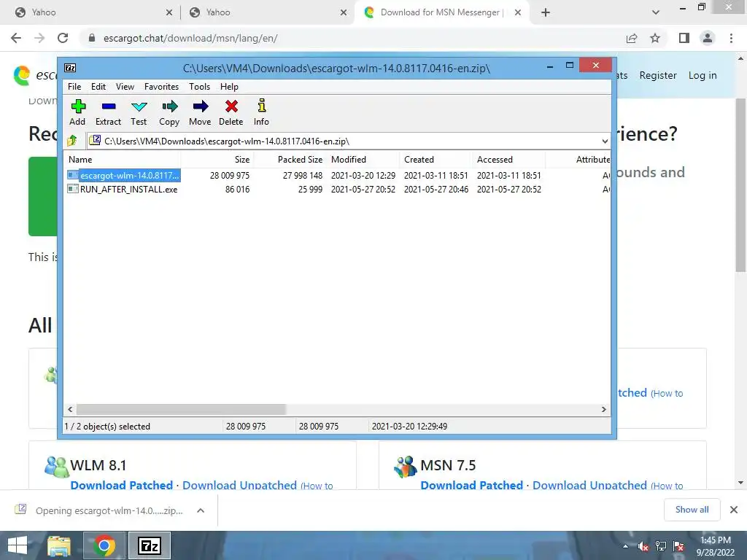747x560 pixels.
Task: Sort by Size column header
Action: 217,160
